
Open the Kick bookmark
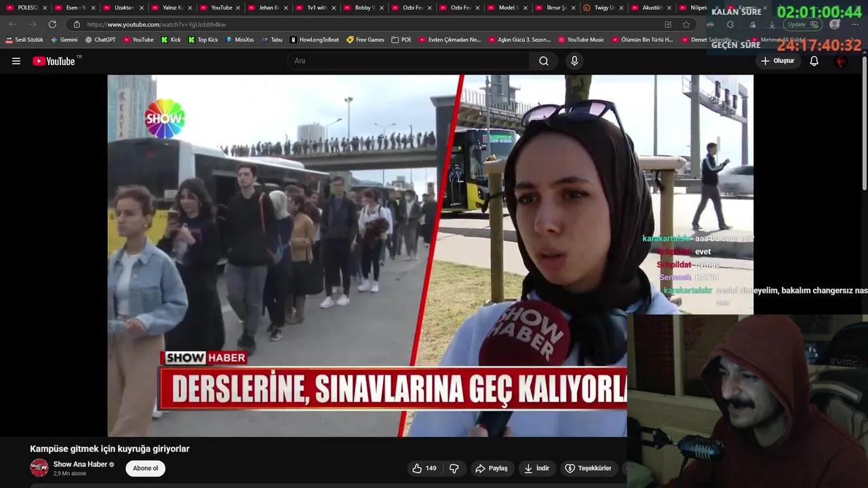(x=171, y=40)
